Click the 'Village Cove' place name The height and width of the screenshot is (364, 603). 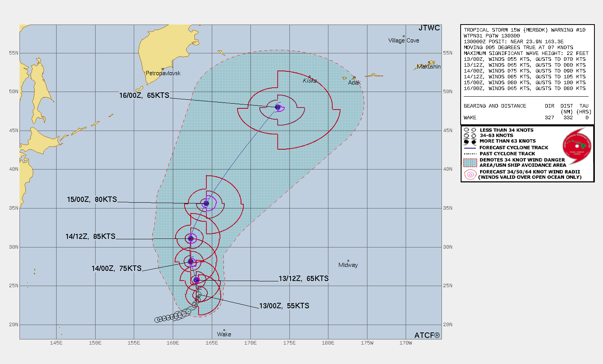pos(404,41)
